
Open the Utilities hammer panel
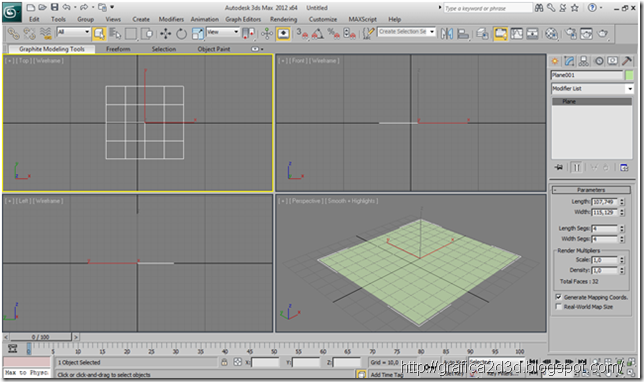[x=626, y=61]
